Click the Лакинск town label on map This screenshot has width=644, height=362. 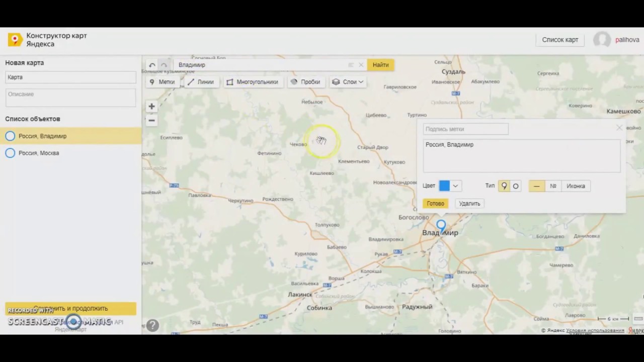pos(300,295)
